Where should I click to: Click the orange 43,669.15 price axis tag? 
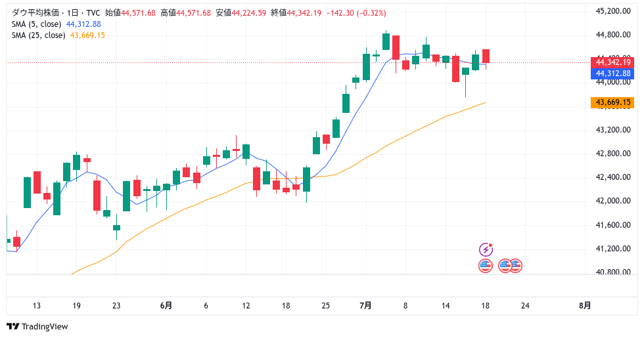tap(612, 102)
